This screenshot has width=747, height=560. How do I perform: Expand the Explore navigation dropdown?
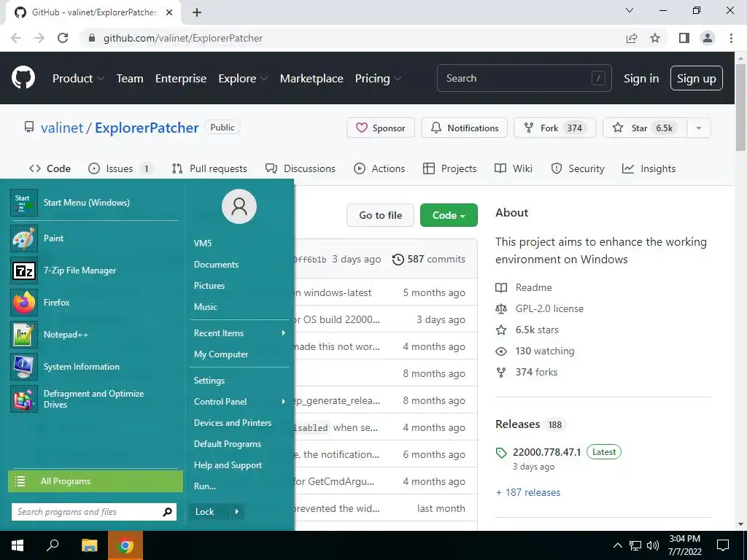(x=243, y=79)
